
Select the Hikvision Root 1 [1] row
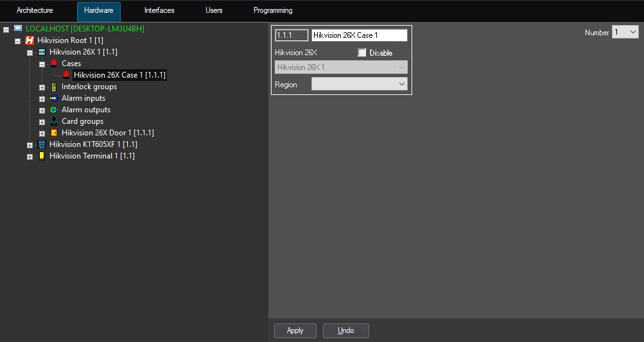70,40
